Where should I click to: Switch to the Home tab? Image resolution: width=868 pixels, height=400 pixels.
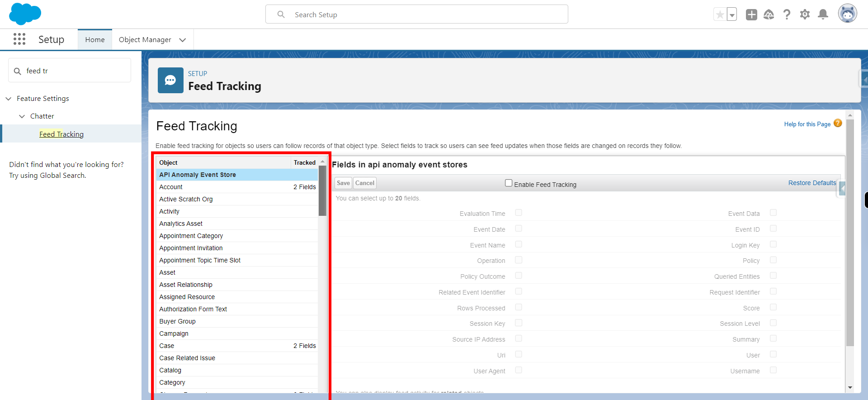[x=95, y=40]
